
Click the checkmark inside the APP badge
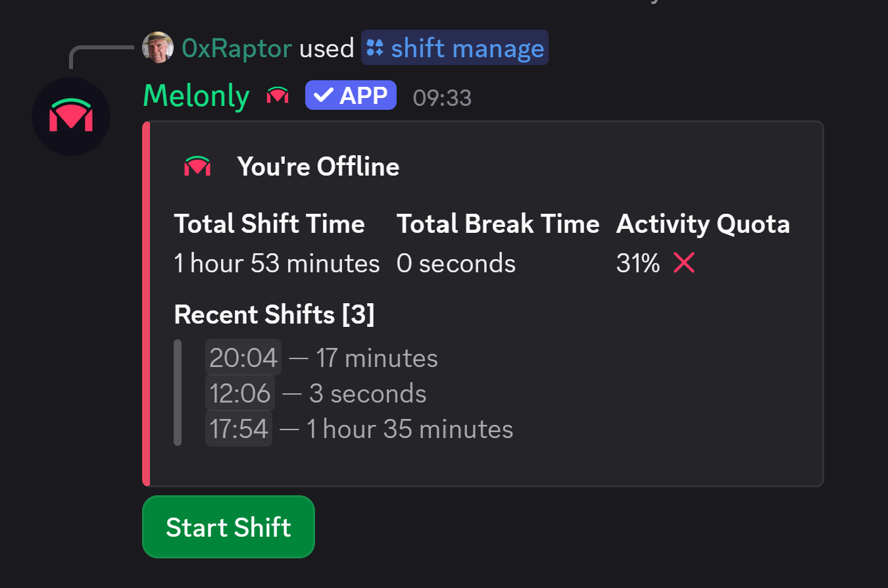click(323, 95)
